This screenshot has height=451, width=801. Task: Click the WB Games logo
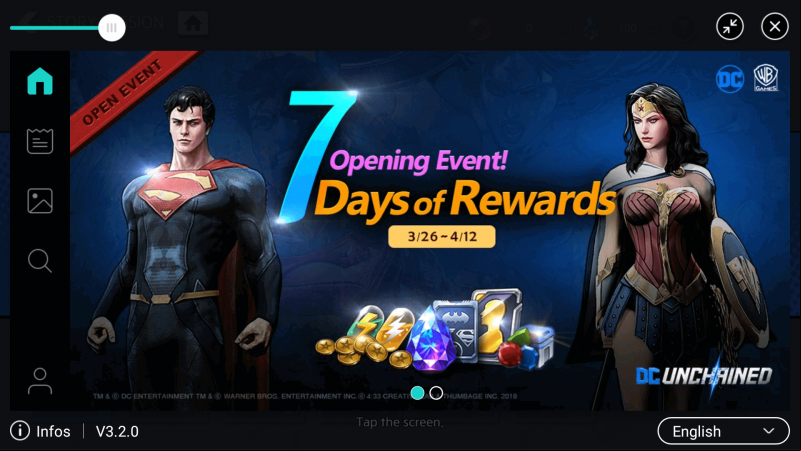pyautogui.click(x=766, y=78)
